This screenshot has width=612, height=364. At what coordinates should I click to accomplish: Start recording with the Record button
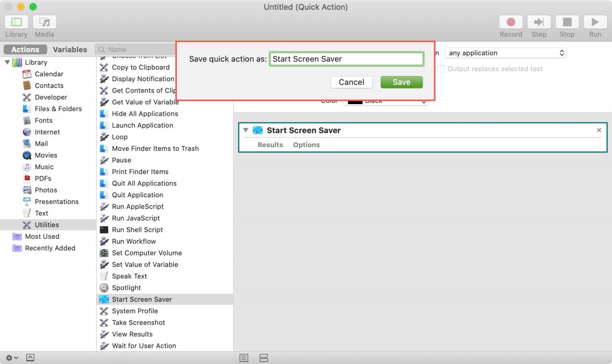tap(511, 22)
